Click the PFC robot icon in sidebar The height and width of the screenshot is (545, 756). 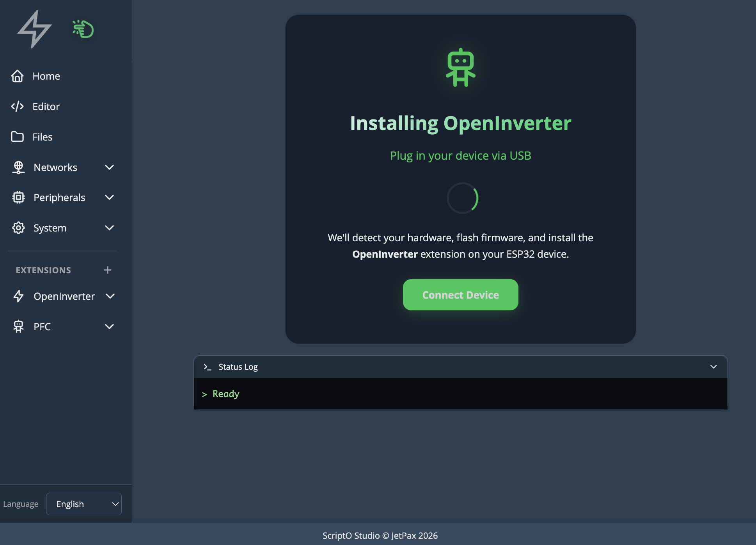click(18, 326)
